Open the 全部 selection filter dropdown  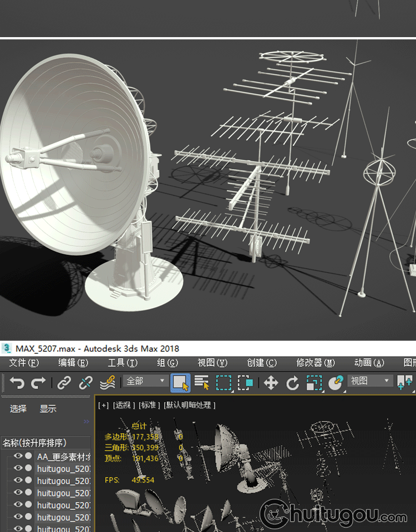146,381
